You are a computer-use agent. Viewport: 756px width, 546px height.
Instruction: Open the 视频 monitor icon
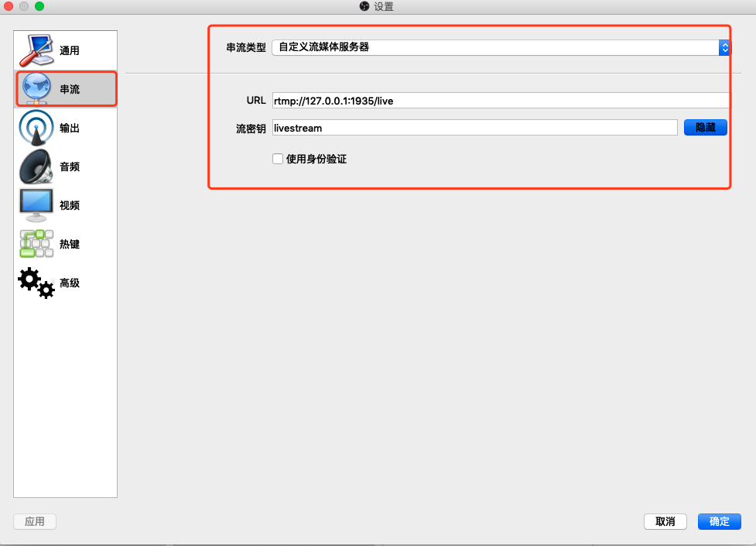[x=36, y=205]
